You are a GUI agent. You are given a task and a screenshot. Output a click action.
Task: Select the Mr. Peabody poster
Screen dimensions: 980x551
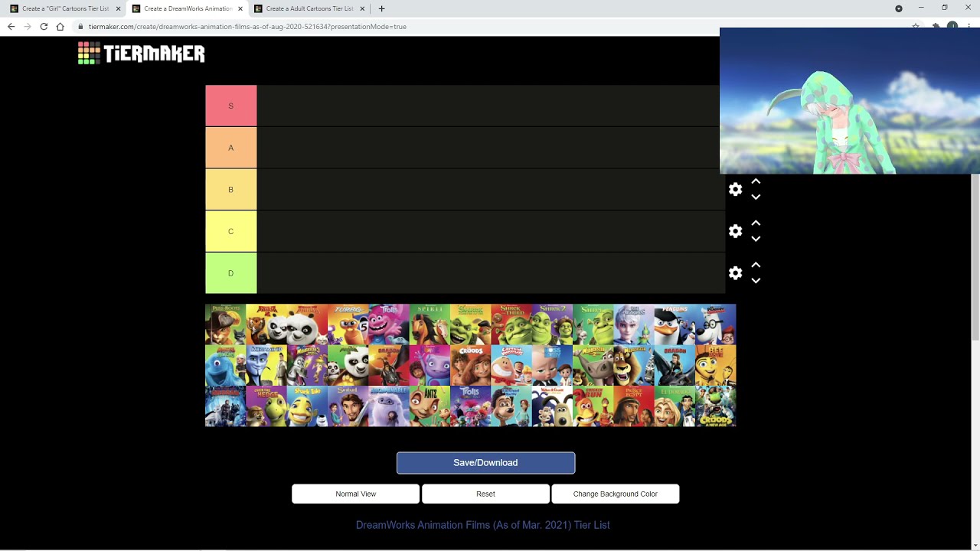pyautogui.click(x=716, y=324)
